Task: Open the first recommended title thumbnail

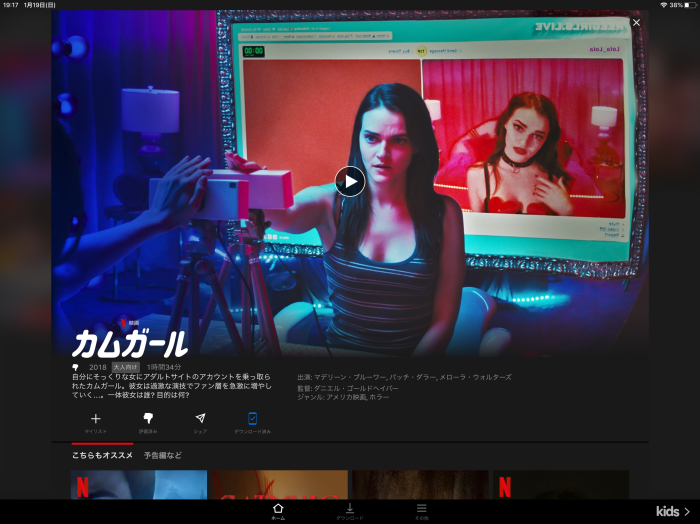Action: coord(139,485)
